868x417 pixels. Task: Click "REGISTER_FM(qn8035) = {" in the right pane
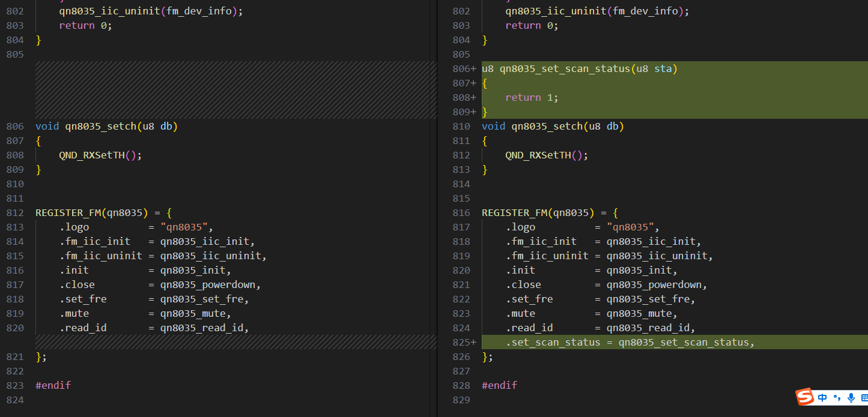click(550, 213)
